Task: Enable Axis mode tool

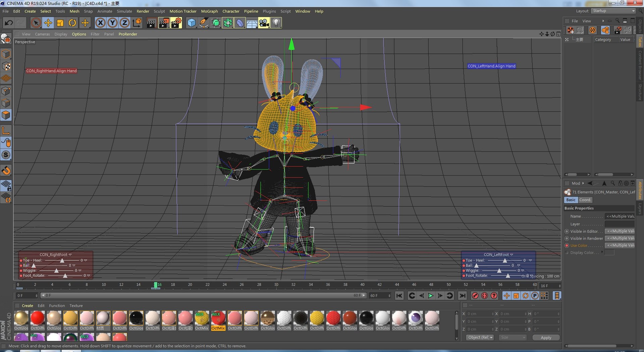Action: click(x=6, y=131)
